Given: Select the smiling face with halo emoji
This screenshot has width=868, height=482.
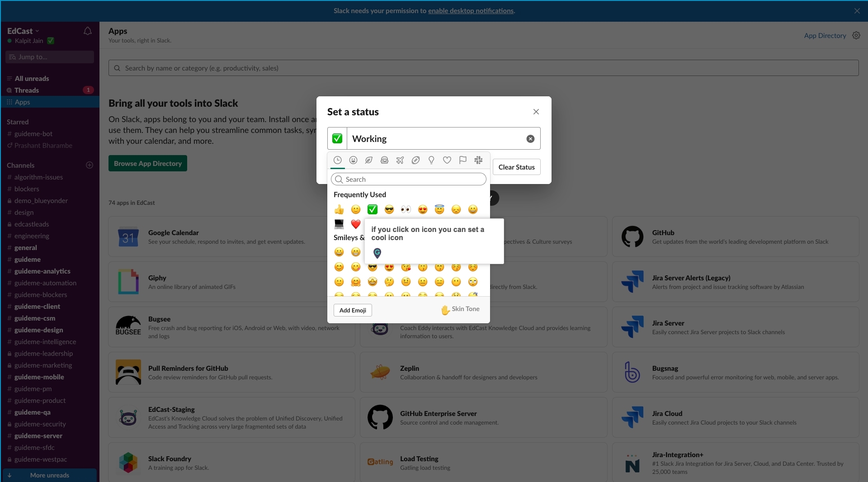Looking at the screenshot, I should 439,209.
